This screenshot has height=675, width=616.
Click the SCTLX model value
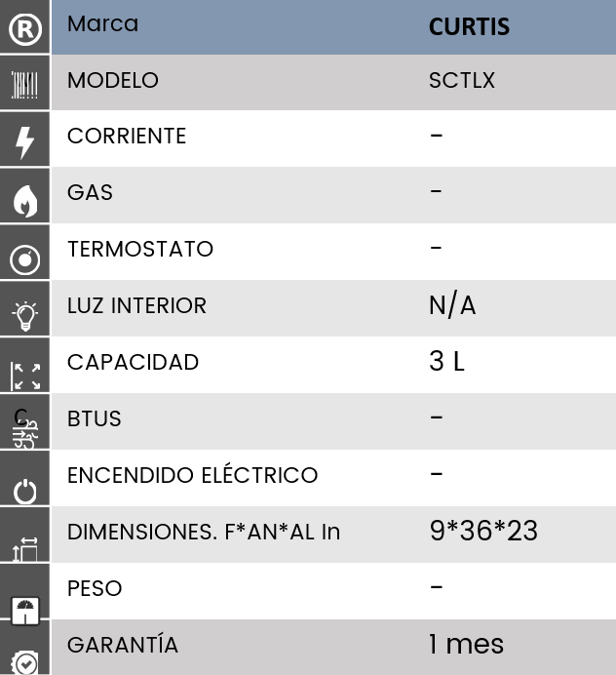pyautogui.click(x=462, y=81)
